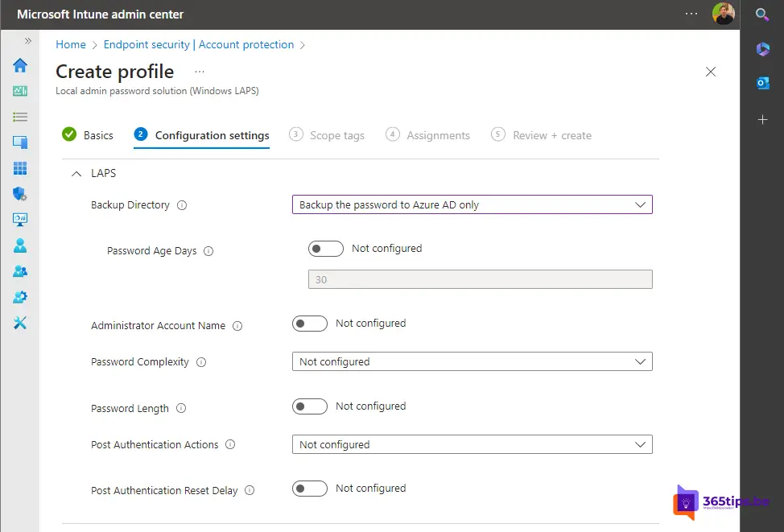
Task: Show info for Backup Directory
Action: coord(182,205)
